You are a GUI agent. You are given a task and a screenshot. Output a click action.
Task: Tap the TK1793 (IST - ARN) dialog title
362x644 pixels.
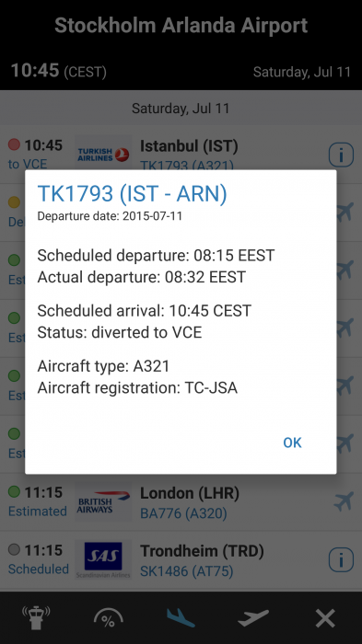pyautogui.click(x=132, y=193)
